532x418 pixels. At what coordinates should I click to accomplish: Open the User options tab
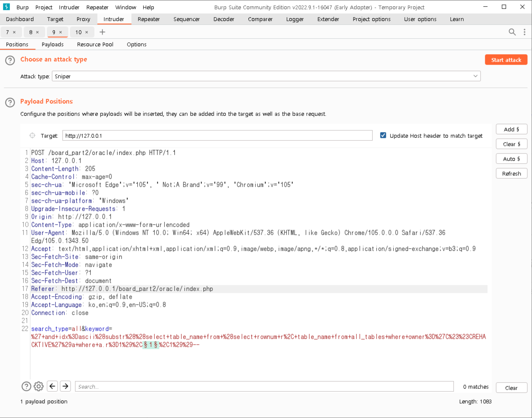[x=420, y=19]
